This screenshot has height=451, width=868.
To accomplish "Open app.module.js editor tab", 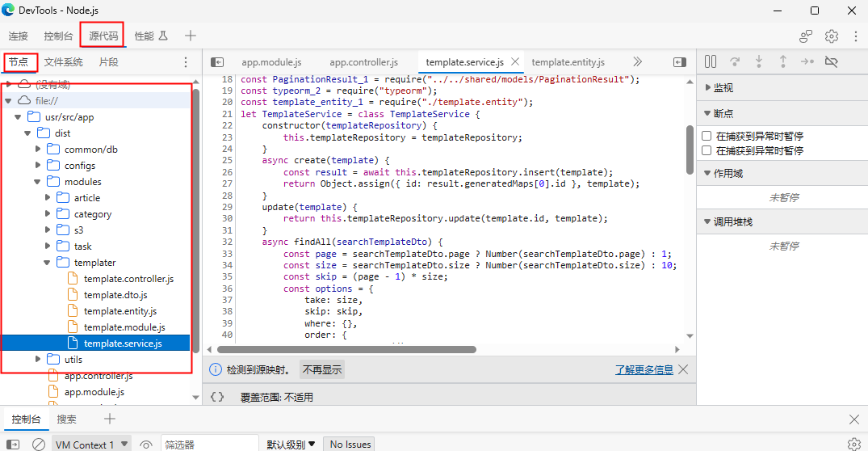I will (x=271, y=62).
